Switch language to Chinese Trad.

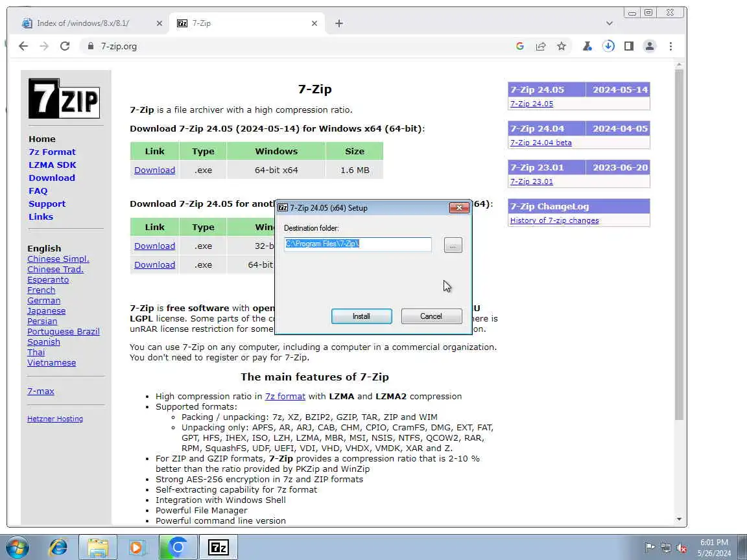tap(55, 269)
